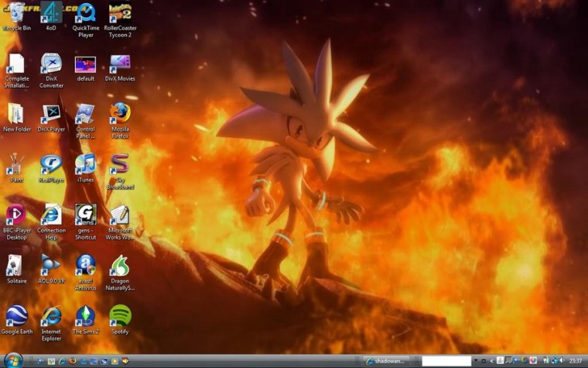The width and height of the screenshot is (588, 368).
Task: Select the 'default' image file
Action: point(86,68)
